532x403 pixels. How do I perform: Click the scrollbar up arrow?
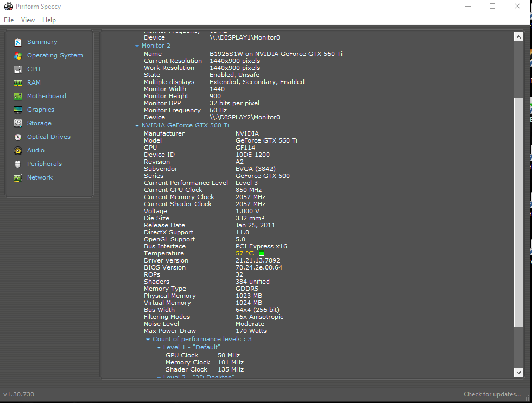(518, 36)
